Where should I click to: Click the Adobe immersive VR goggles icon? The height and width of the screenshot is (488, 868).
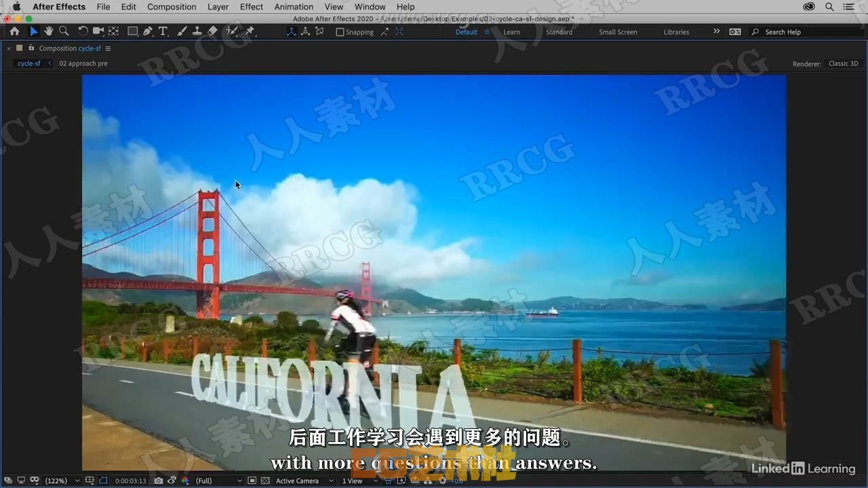35,481
